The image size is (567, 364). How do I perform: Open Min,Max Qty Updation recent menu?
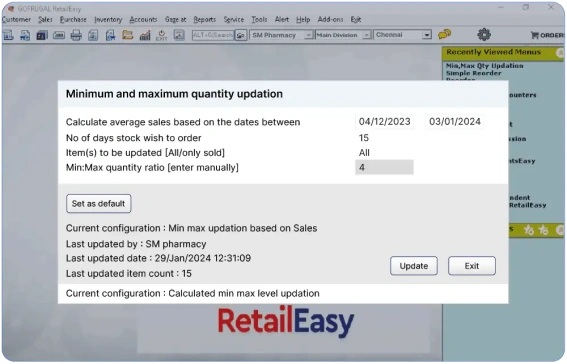tap(485, 66)
